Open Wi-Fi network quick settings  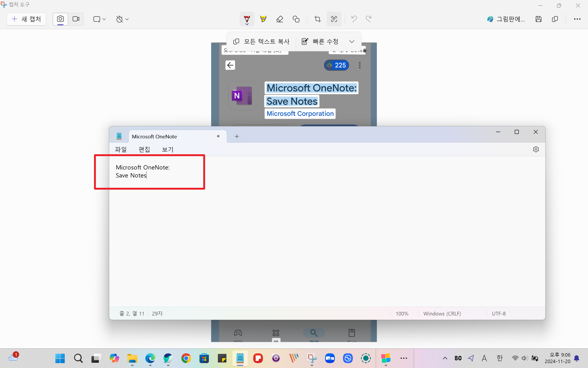[515, 358]
